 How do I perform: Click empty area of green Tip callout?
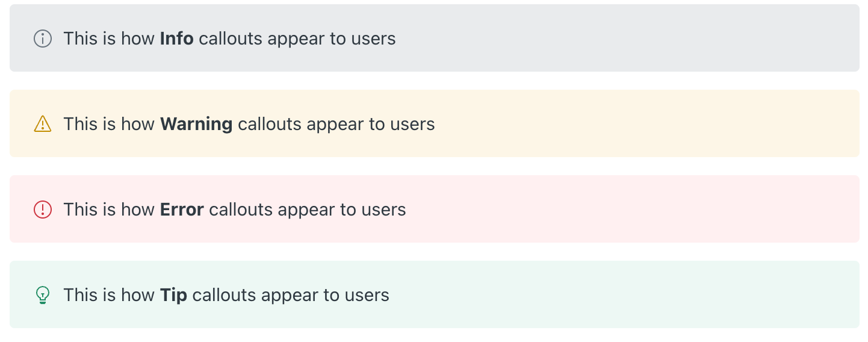tap(626, 295)
